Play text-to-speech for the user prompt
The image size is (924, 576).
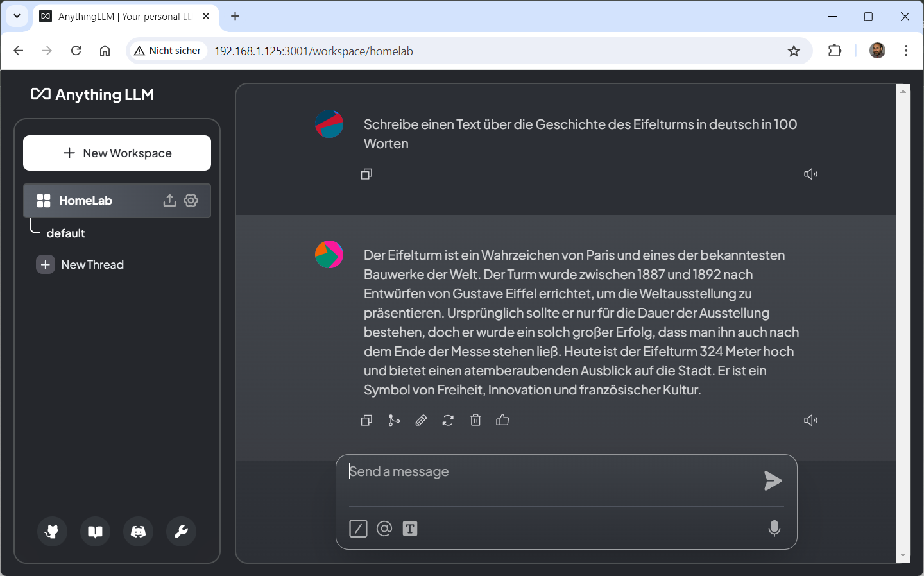tap(810, 174)
